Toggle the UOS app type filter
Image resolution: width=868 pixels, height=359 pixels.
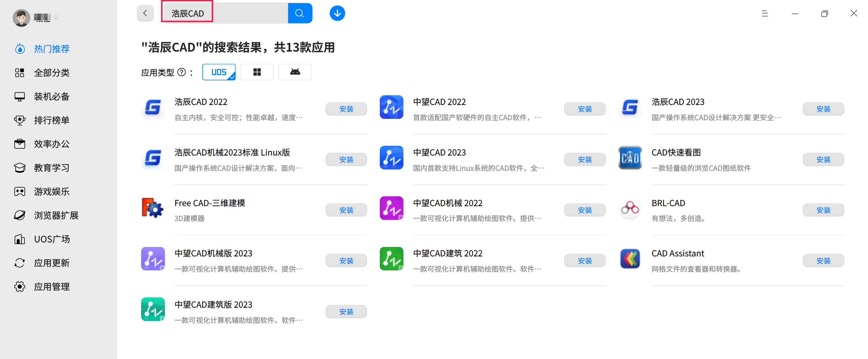pyautogui.click(x=219, y=72)
